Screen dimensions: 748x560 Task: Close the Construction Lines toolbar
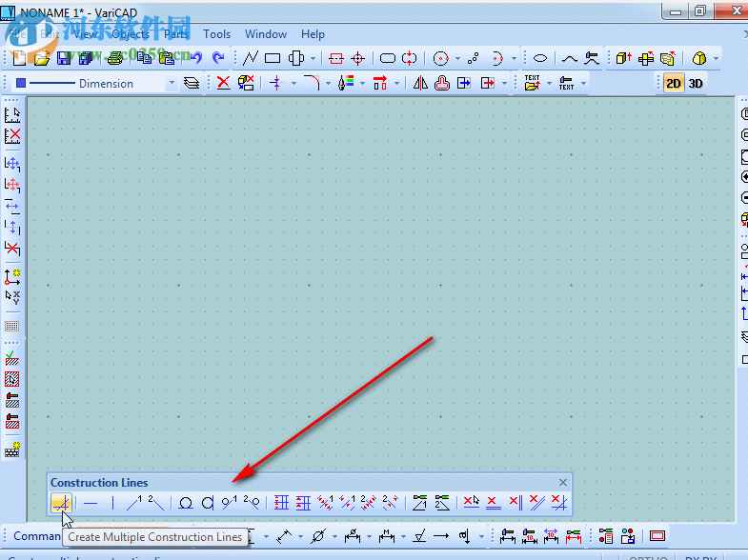[563, 482]
